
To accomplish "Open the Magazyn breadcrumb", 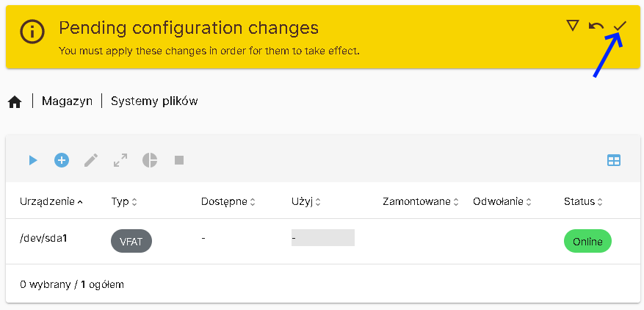I will click(67, 101).
